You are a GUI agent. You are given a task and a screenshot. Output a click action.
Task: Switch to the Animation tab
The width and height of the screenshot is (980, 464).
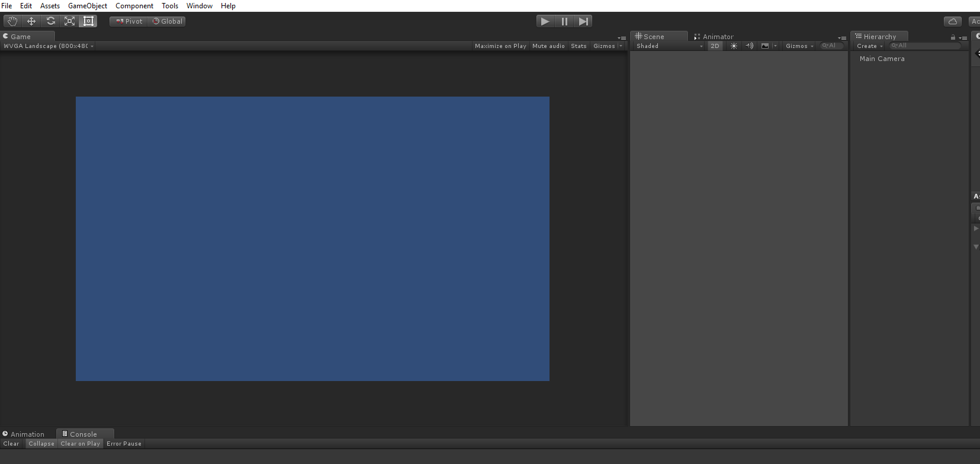[x=24, y=434]
